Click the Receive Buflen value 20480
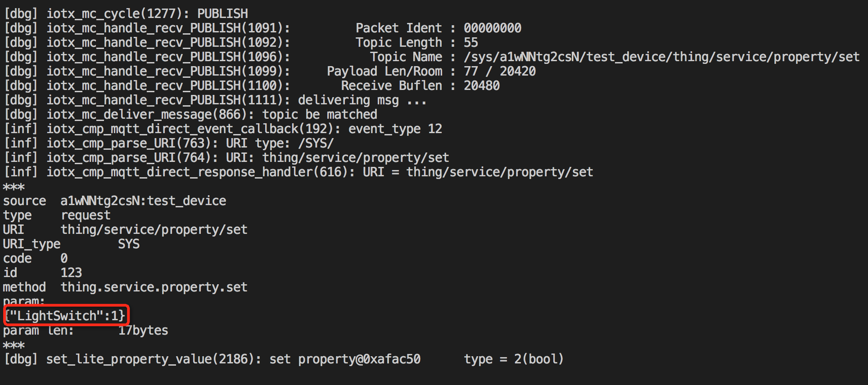Screen dimensions: 868x385 point(482,85)
